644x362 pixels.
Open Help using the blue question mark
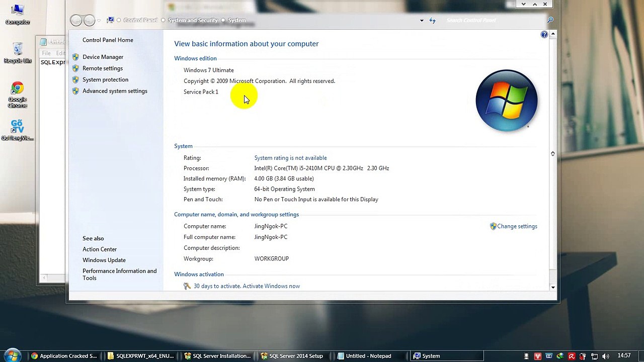(544, 35)
